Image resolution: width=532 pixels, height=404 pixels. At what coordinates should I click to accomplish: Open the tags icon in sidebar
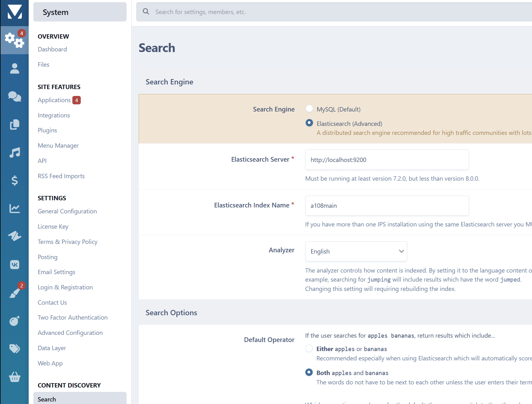point(14,349)
